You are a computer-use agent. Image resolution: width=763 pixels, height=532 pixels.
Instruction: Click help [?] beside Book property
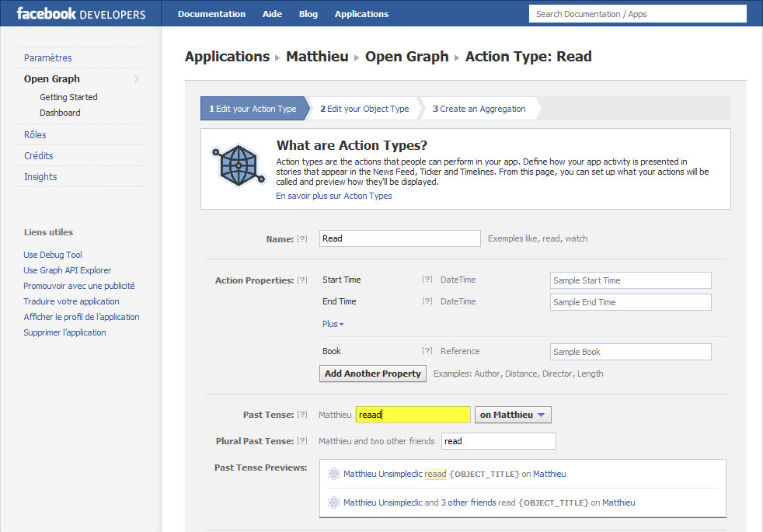pos(427,350)
